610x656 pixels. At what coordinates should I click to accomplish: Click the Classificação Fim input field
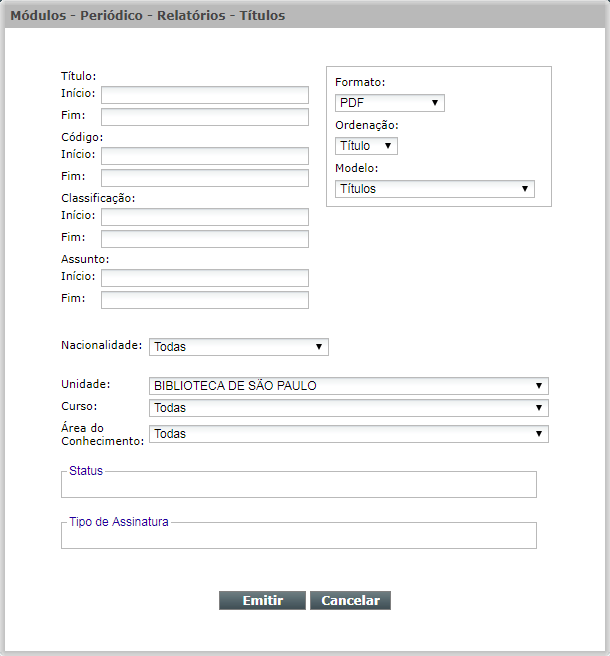point(205,239)
